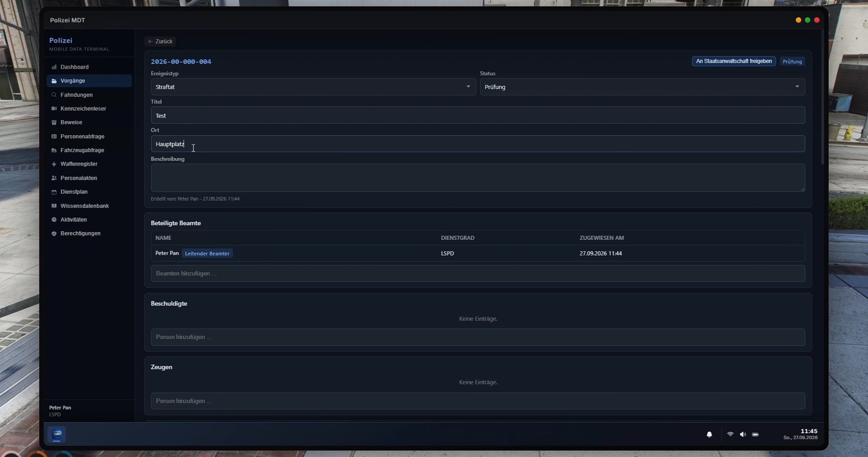Click the Beweise archive box icon
Viewport: 868px width, 457px height.
pyautogui.click(x=54, y=122)
